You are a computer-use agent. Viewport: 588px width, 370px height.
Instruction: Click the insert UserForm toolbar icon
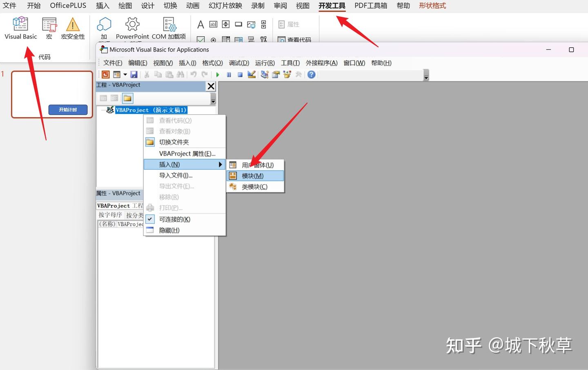[x=117, y=74]
